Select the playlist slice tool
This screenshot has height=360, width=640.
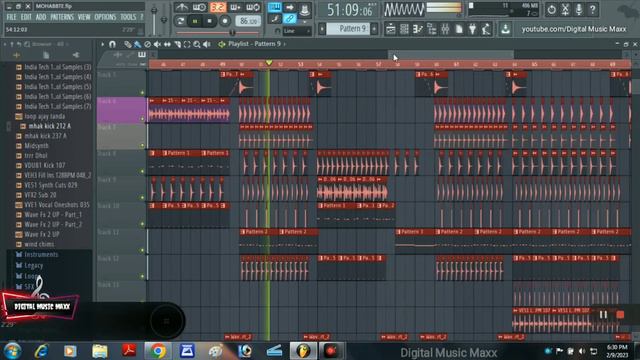pyautogui.click(x=177, y=44)
